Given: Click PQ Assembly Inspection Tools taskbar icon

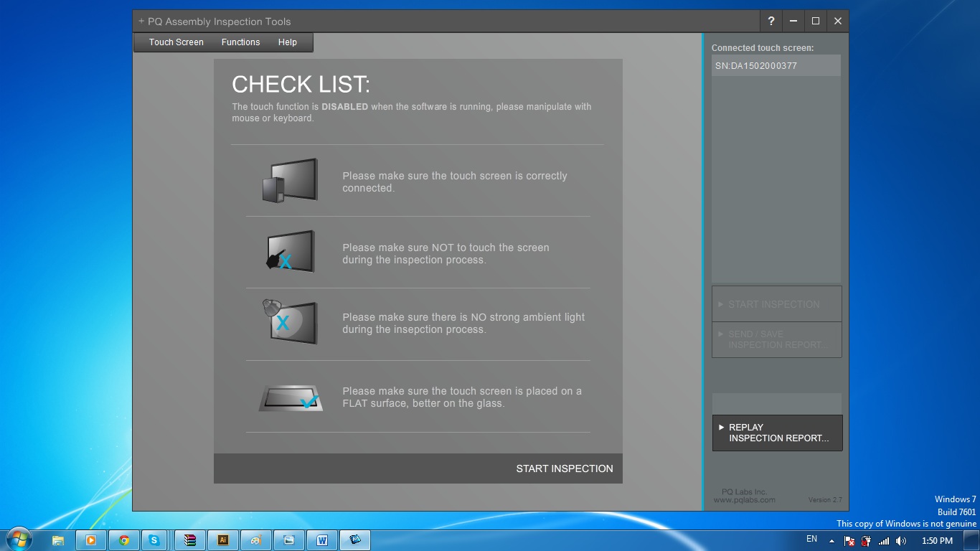Looking at the screenshot, I should coord(355,540).
